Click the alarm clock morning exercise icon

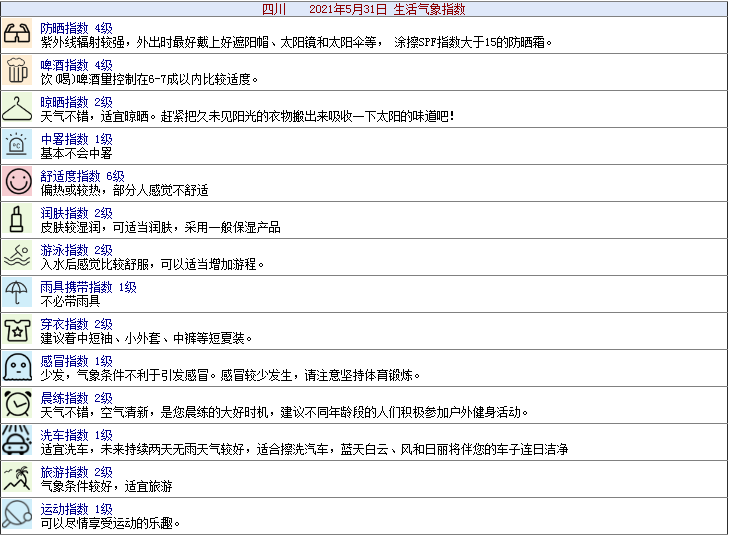coord(18,405)
